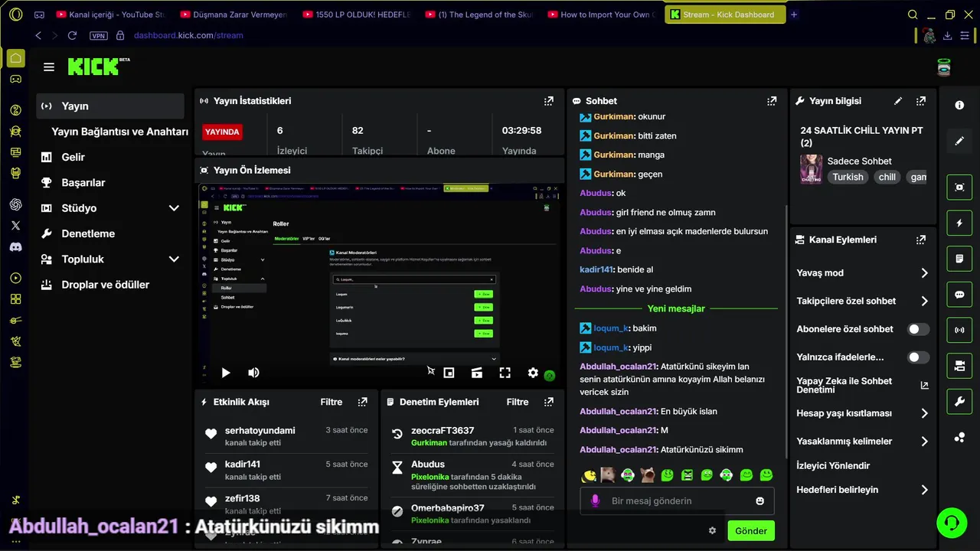Toggle the Abonelere özel sohbet switch

click(x=918, y=329)
